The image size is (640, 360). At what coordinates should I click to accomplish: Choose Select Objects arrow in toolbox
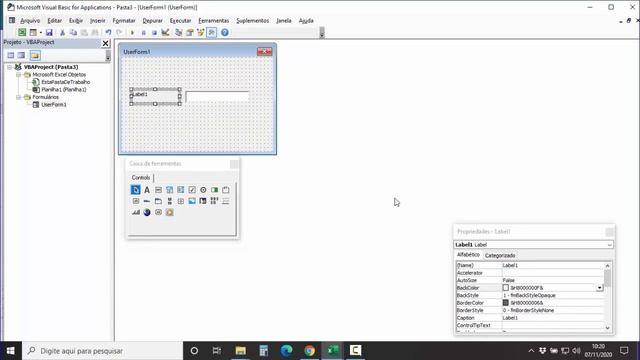pos(136,190)
